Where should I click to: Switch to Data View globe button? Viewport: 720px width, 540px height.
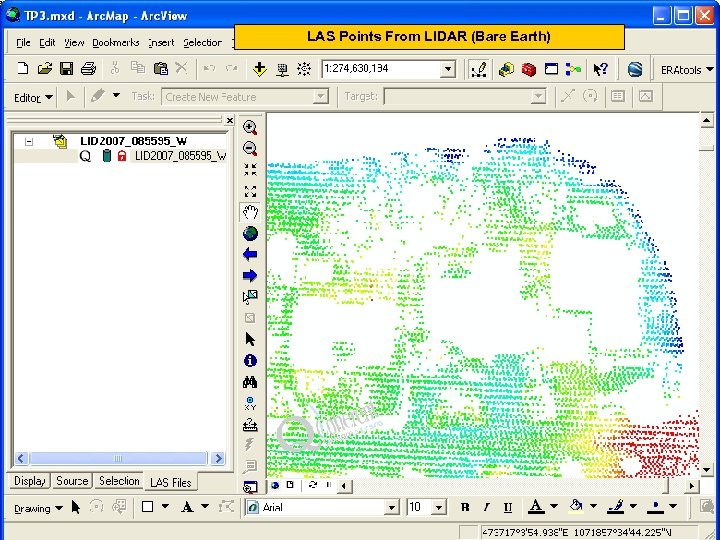[275, 485]
